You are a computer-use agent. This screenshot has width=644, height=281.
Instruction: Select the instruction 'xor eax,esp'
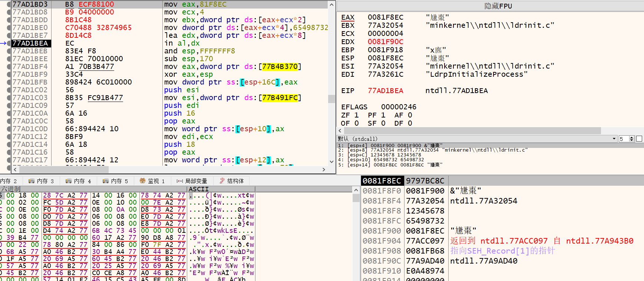click(x=189, y=75)
